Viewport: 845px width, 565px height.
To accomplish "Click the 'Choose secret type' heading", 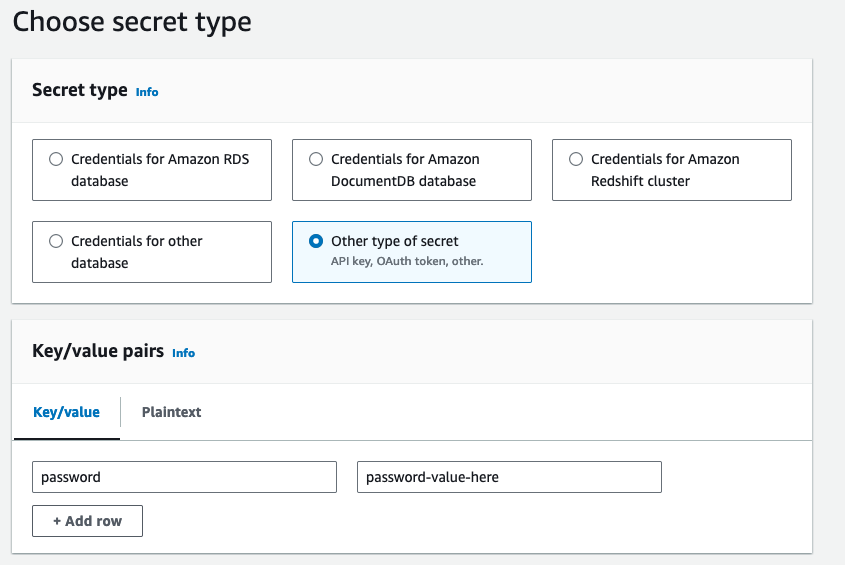I will [132, 22].
